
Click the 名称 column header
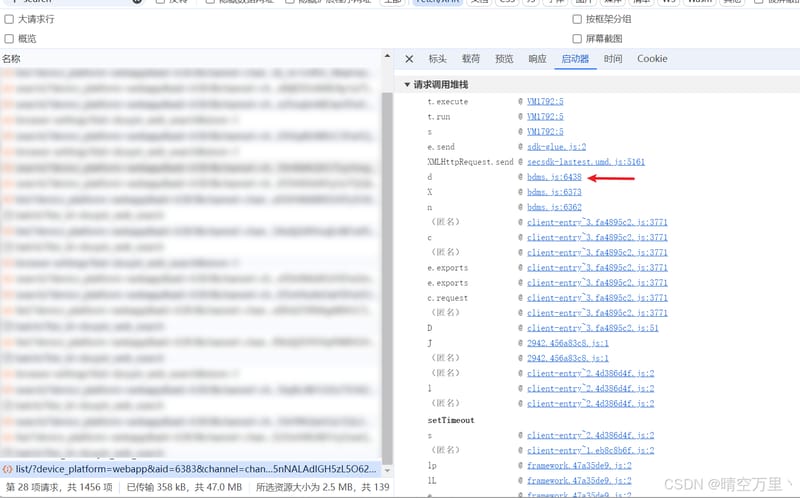pos(11,59)
